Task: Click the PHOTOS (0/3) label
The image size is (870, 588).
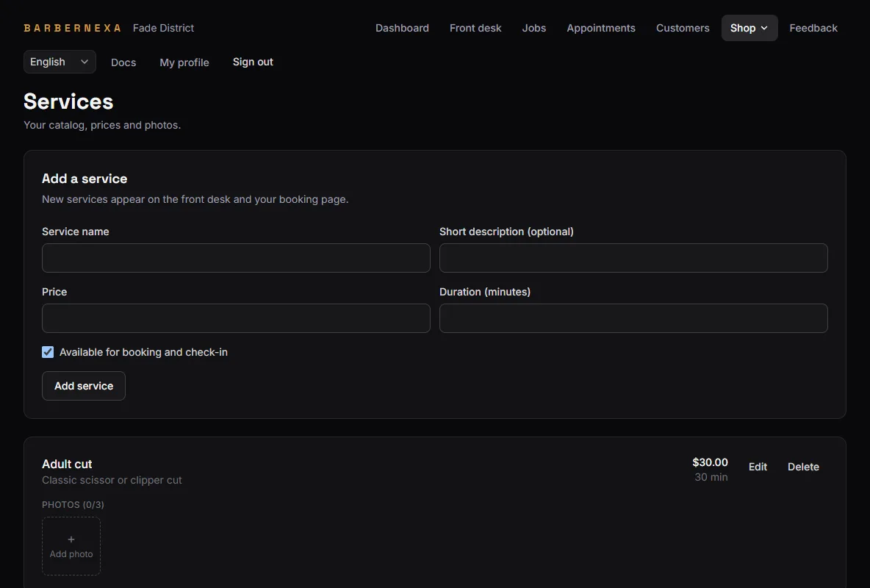Action: click(73, 505)
